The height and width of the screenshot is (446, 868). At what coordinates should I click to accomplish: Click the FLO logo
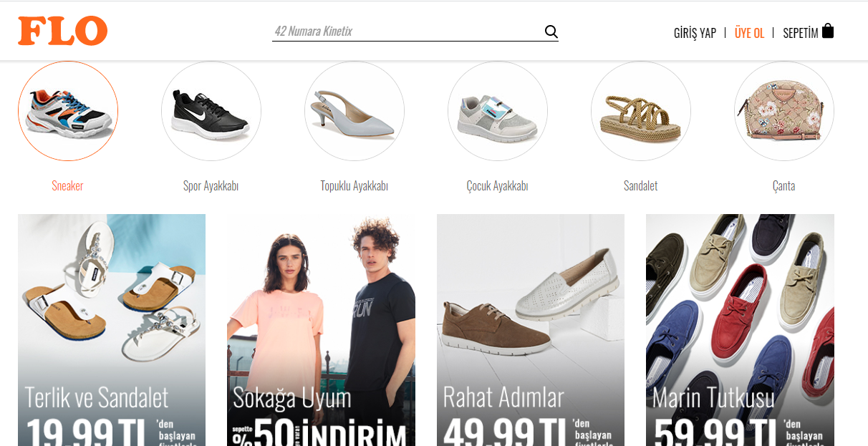(x=63, y=31)
